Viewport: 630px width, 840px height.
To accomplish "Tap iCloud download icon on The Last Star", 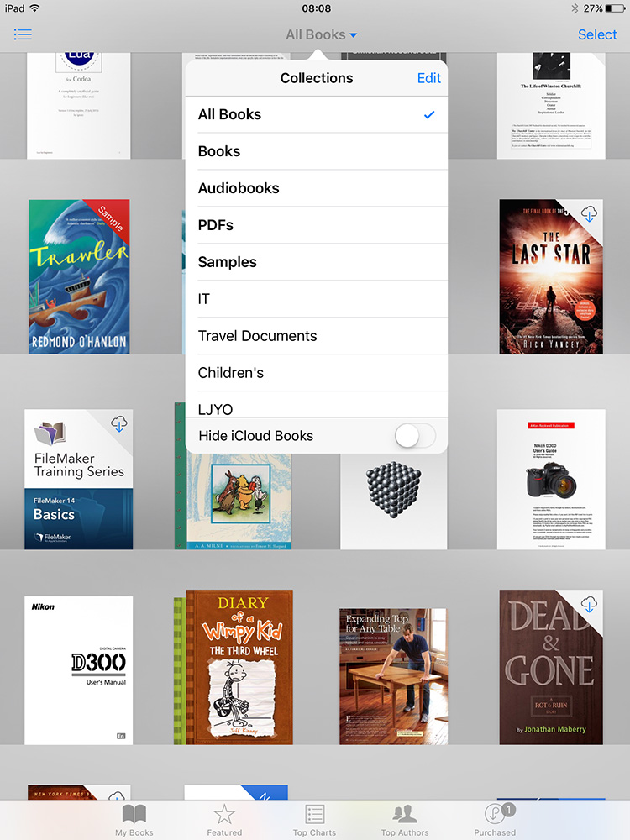I will pyautogui.click(x=589, y=215).
